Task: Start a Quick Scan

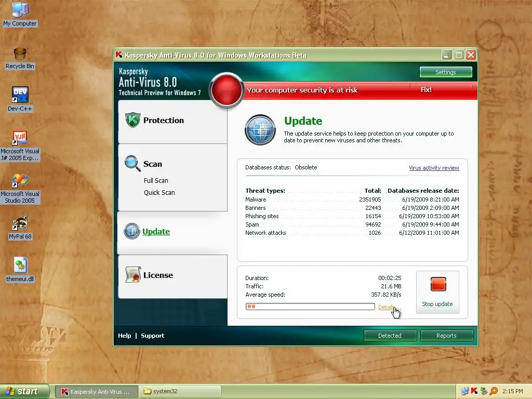Action: click(159, 192)
